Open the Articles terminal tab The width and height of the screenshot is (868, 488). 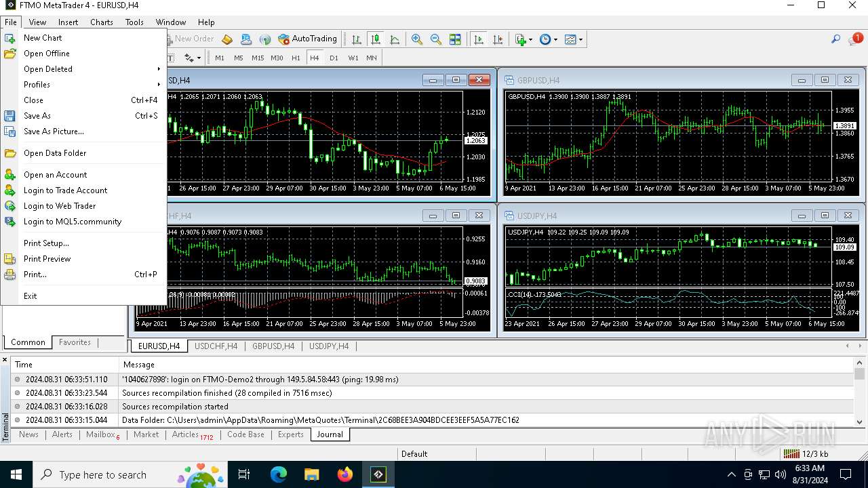192,434
